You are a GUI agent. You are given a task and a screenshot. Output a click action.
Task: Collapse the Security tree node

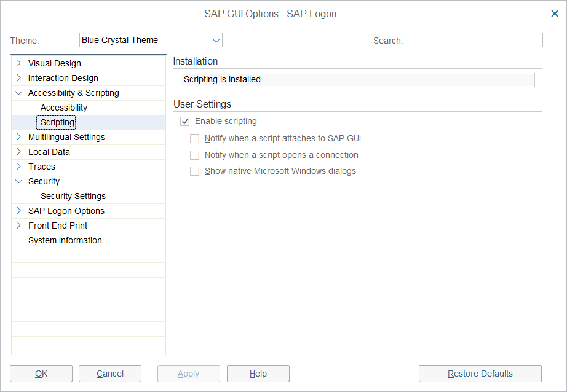coord(19,181)
